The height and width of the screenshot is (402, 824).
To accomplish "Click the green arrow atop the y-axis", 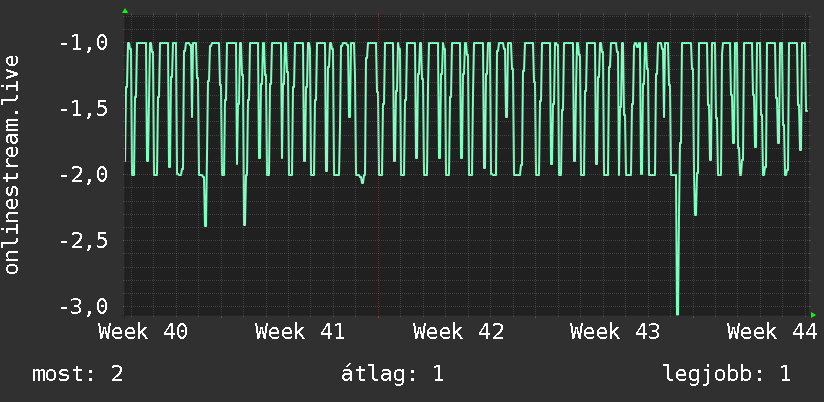I will click(125, 11).
